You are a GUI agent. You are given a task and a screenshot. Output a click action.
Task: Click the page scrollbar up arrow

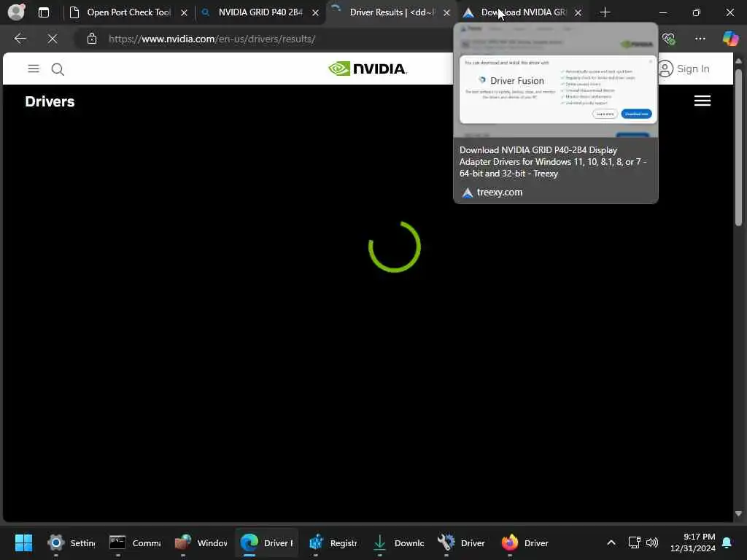(x=738, y=61)
